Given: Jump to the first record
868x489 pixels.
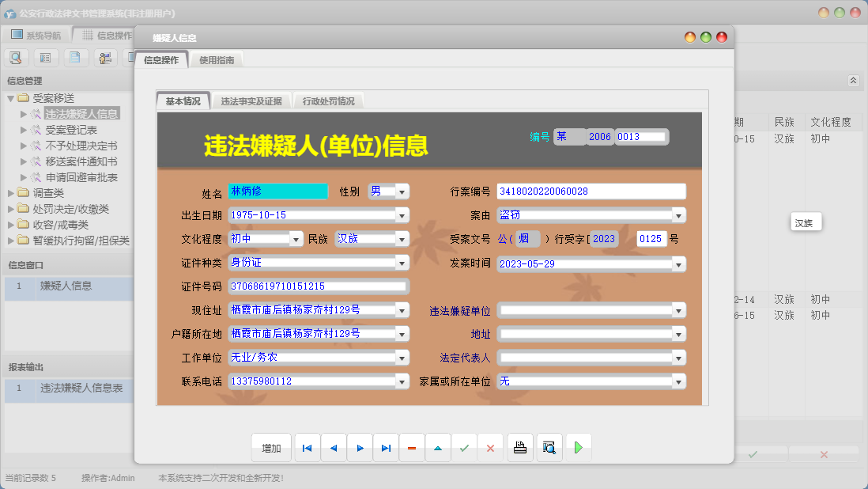Looking at the screenshot, I should click(x=307, y=449).
